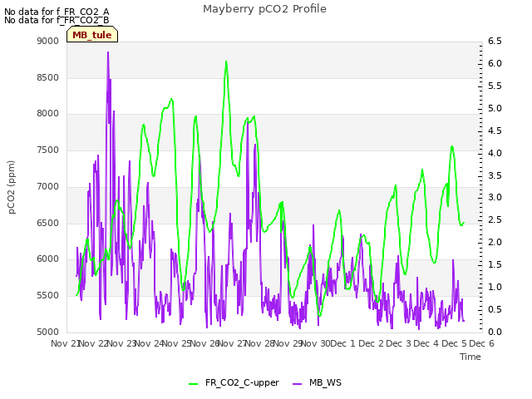Click the 0.0 right-axis tick label
This screenshot has height=399, width=532.
pyautogui.click(x=495, y=332)
